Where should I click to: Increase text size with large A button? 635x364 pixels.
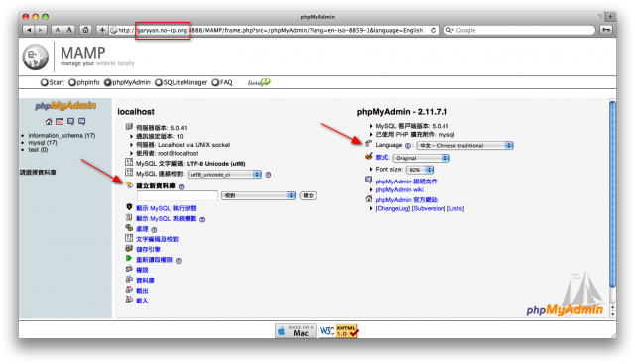[x=69, y=30]
